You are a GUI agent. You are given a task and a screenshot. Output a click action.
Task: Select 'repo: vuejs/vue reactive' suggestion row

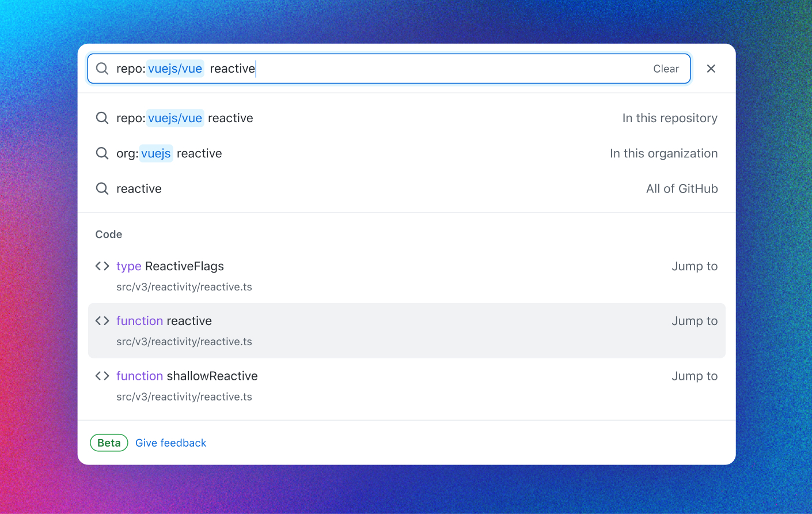pos(407,118)
